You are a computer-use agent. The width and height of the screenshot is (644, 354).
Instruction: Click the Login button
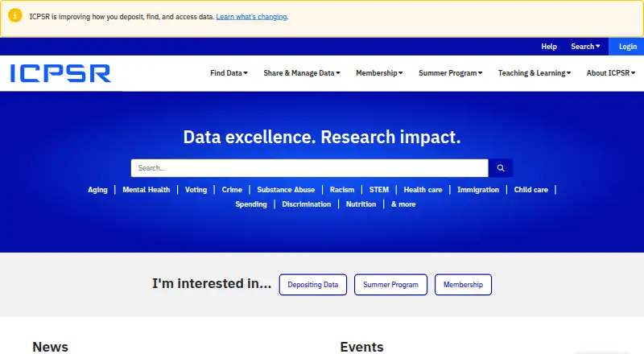tap(627, 47)
